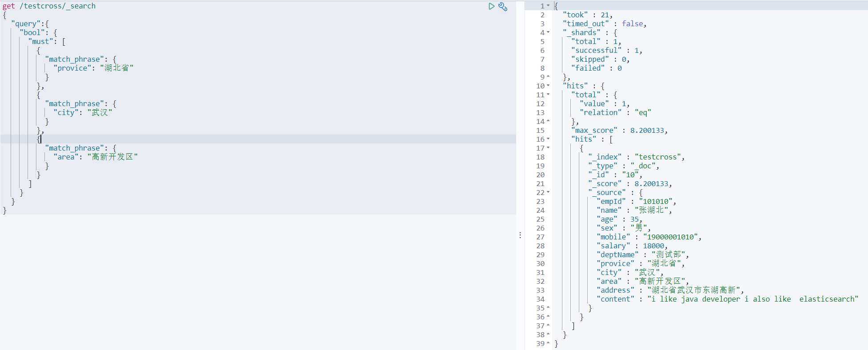The height and width of the screenshot is (350, 868).
Task: Click the "sex" : "男" line
Action: pyautogui.click(x=624, y=228)
